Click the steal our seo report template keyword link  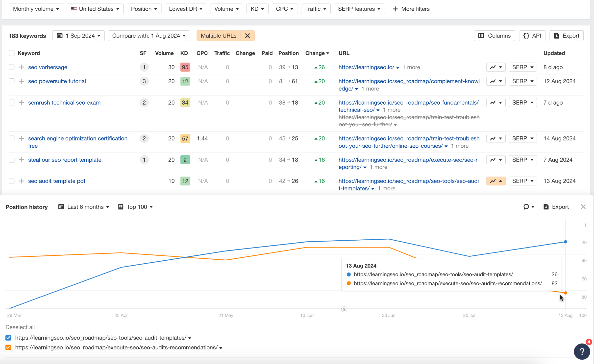click(65, 160)
